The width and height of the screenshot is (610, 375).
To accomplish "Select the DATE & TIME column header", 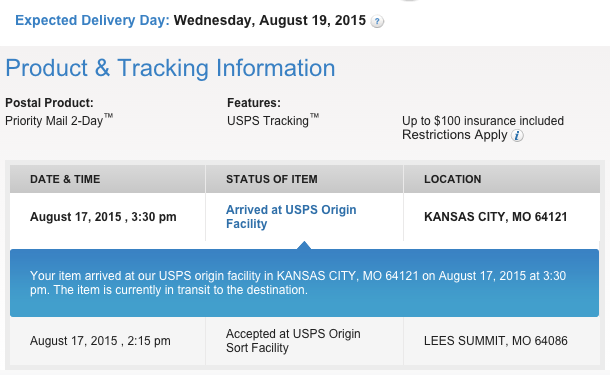I will tap(107, 179).
